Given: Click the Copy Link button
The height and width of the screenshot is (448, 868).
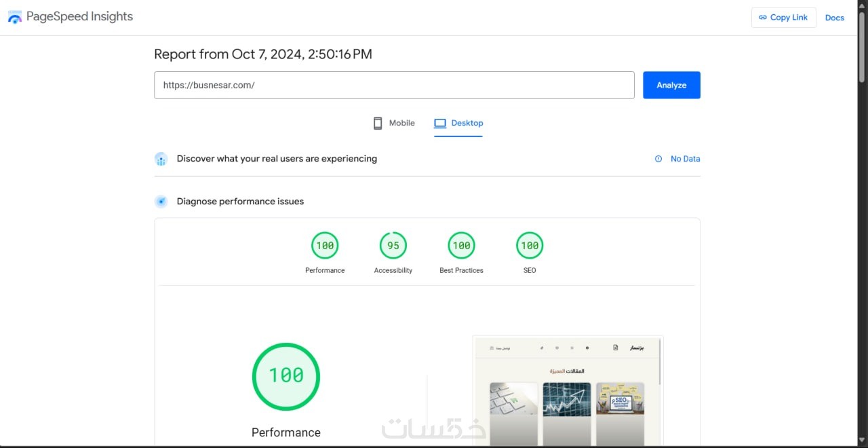Looking at the screenshot, I should pyautogui.click(x=783, y=18).
